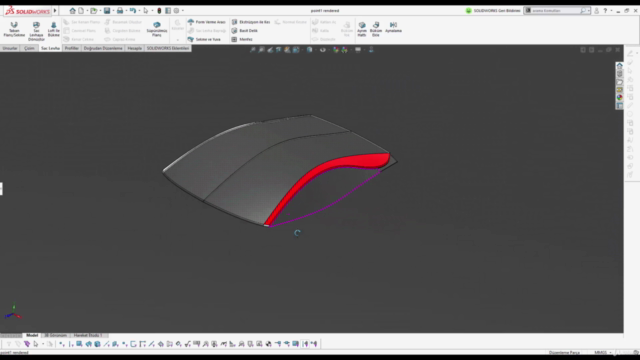This screenshot has height=360, width=640.
Task: Click the Select cursor icon in toolbar
Action: click(146, 11)
